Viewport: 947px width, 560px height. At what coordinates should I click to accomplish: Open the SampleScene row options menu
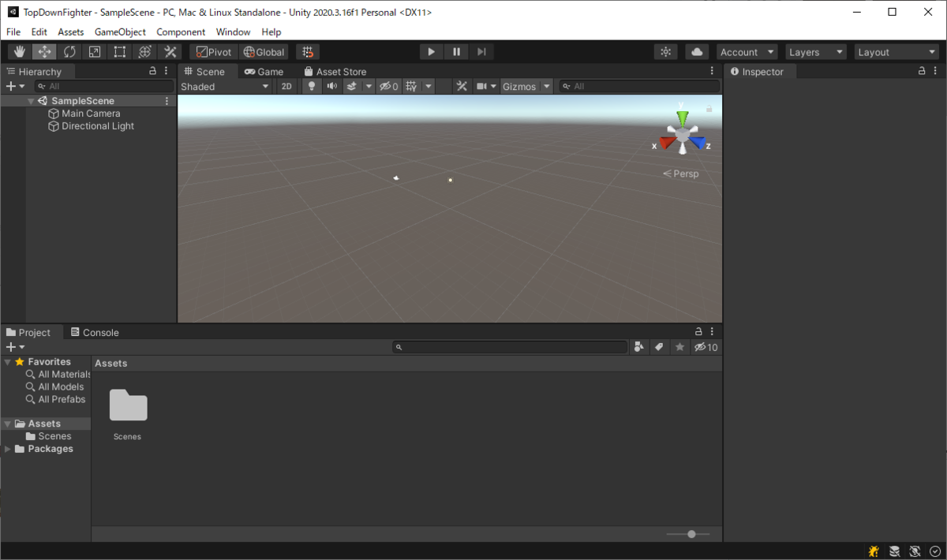click(167, 101)
